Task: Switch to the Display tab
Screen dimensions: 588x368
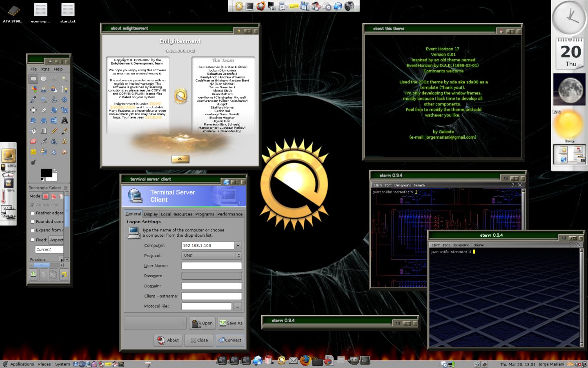Action: coord(151,214)
